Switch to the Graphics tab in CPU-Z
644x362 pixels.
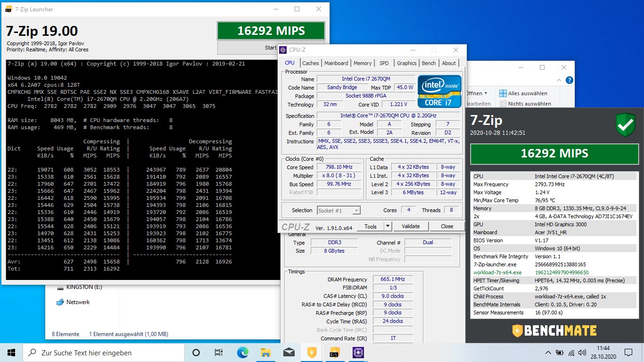point(406,63)
